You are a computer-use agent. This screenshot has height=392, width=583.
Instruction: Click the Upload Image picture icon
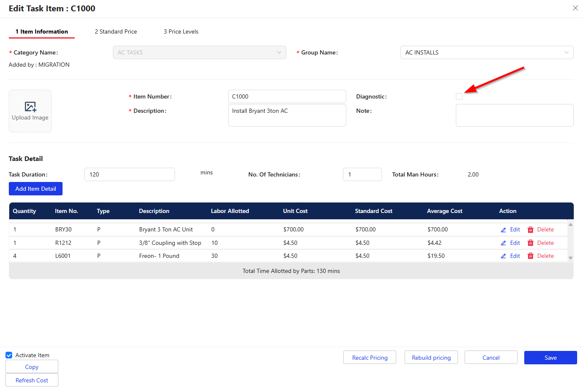[x=30, y=106]
